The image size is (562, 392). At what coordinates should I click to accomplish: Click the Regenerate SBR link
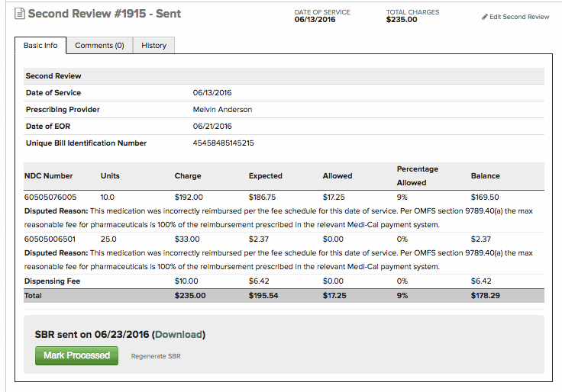[x=156, y=356]
